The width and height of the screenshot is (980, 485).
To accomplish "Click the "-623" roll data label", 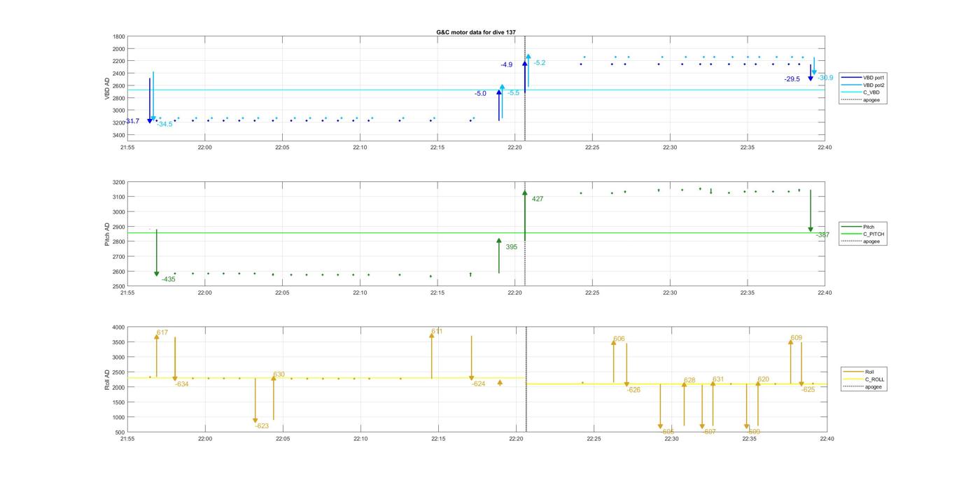I will pyautogui.click(x=262, y=426).
